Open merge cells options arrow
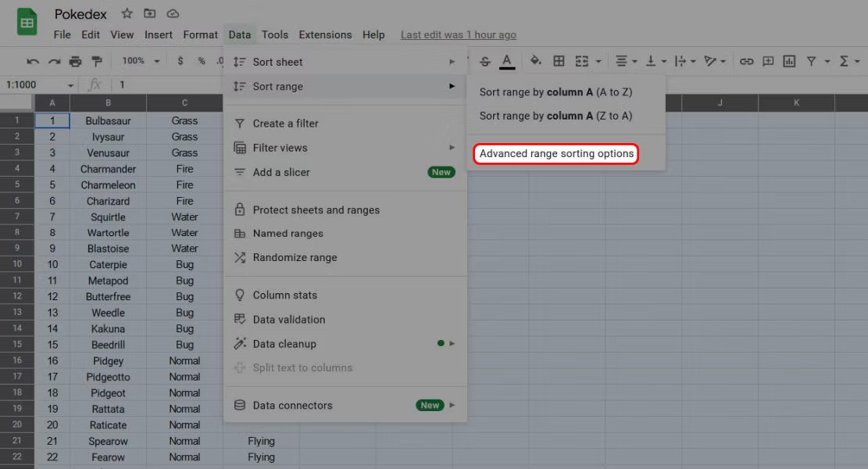The height and width of the screenshot is (469, 868). [598, 62]
